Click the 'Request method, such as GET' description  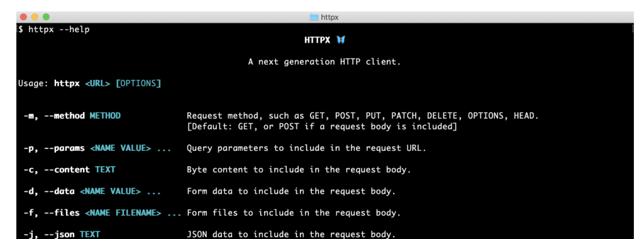point(363,116)
